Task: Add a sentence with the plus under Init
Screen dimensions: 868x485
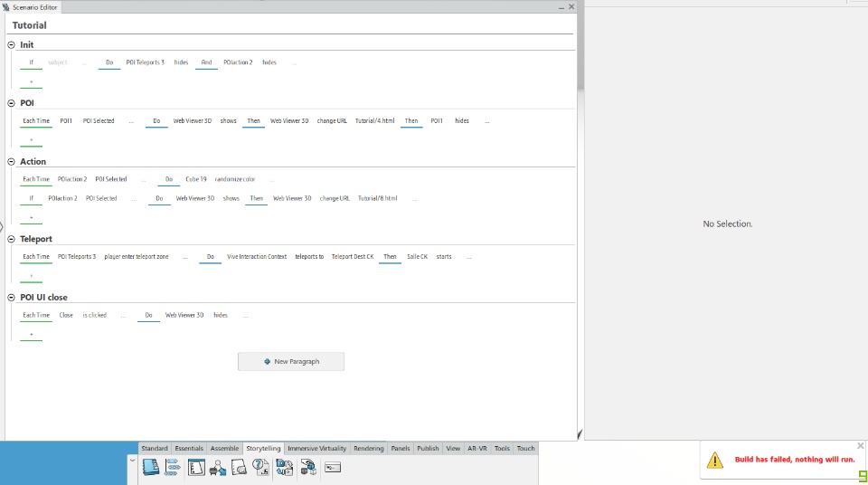Action: click(x=31, y=82)
